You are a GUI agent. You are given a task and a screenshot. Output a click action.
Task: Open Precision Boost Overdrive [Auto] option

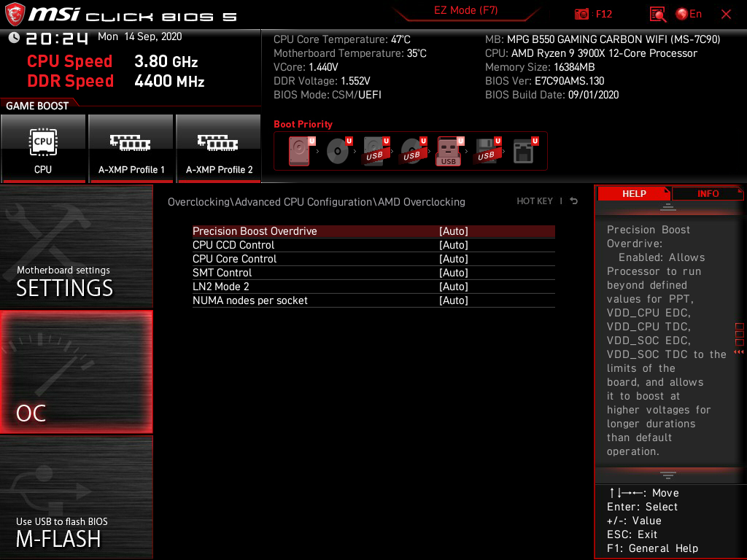[373, 231]
